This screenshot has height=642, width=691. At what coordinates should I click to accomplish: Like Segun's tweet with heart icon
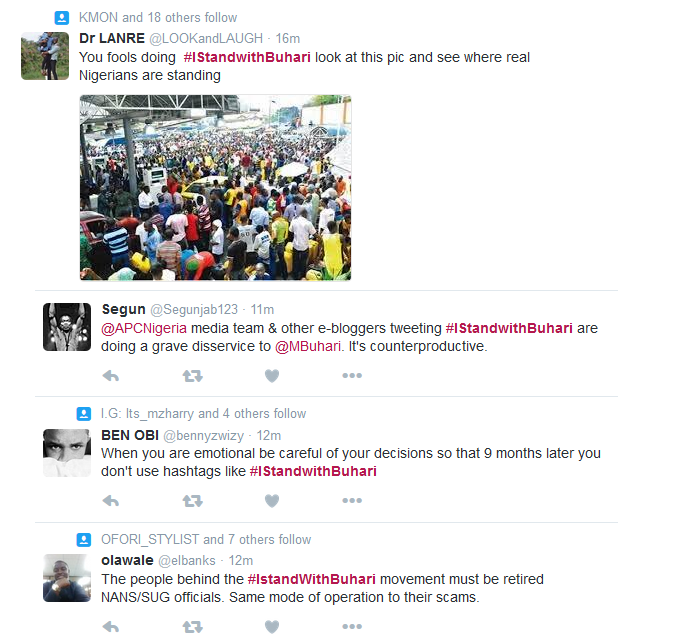(x=272, y=376)
